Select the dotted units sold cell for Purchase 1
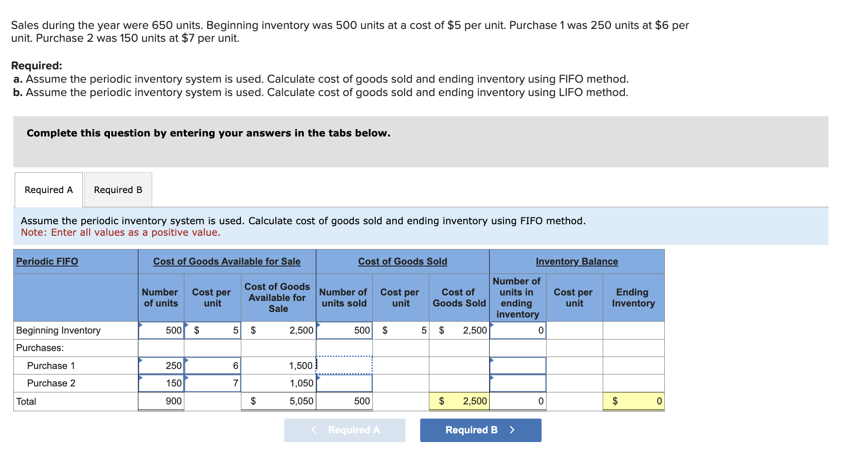The width and height of the screenshot is (868, 465). coord(344,365)
